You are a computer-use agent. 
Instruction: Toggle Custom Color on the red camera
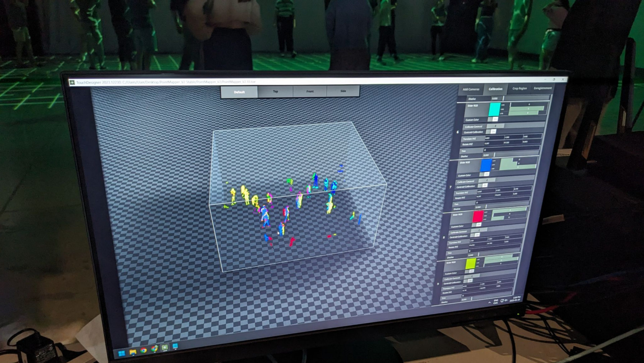pos(479,224)
